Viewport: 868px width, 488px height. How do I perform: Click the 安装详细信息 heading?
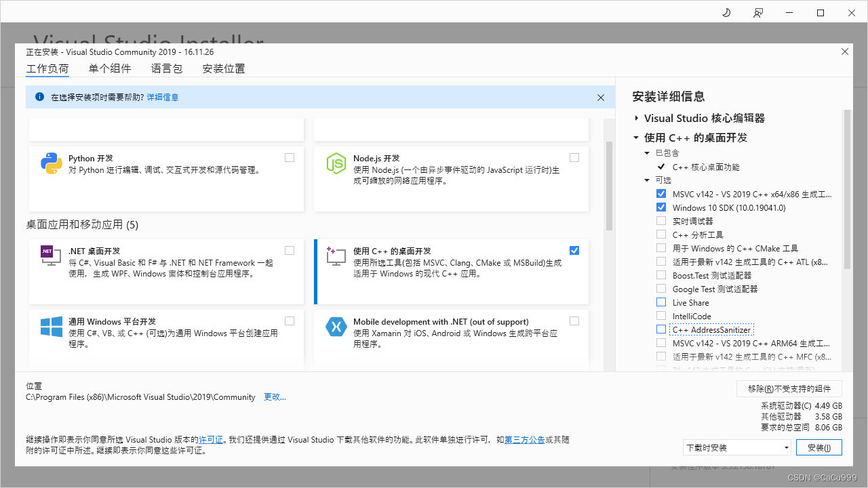[x=668, y=96]
